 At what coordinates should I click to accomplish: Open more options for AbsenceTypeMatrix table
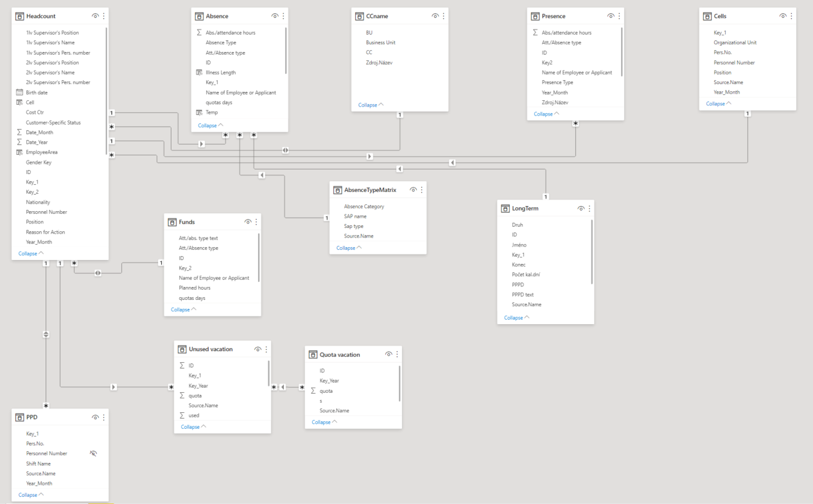click(x=422, y=190)
